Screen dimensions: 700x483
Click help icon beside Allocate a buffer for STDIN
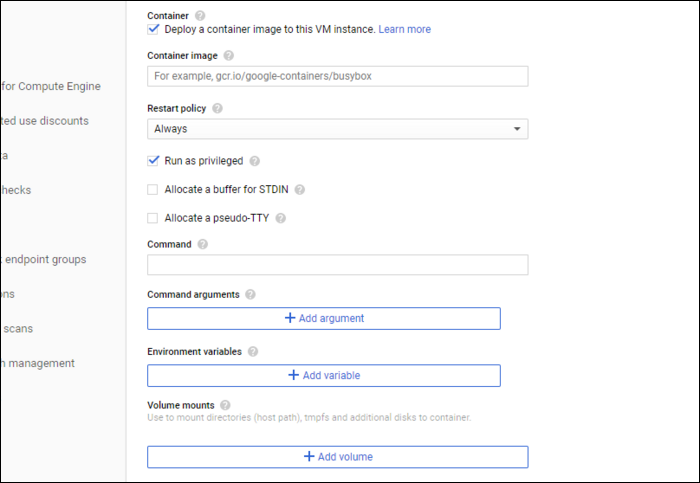pos(300,189)
